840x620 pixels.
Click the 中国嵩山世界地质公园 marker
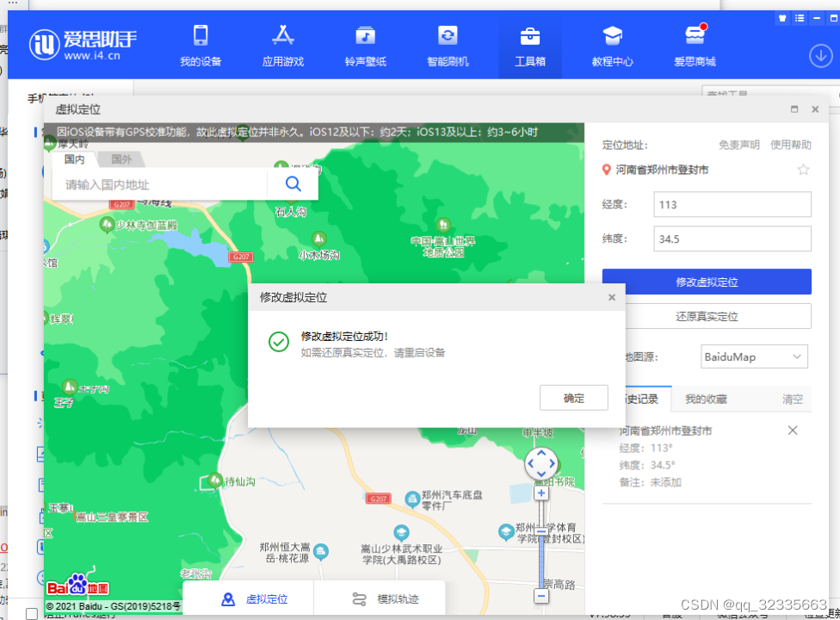click(443, 224)
